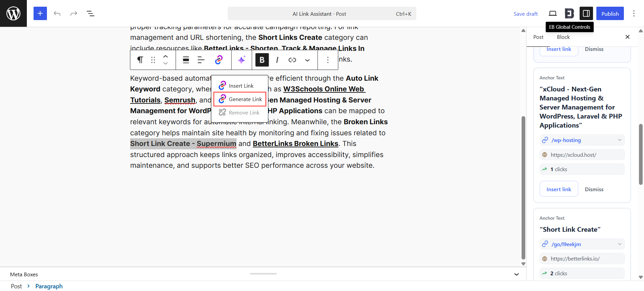Click the globe icon beside betterlinks.io URL

[545, 259]
